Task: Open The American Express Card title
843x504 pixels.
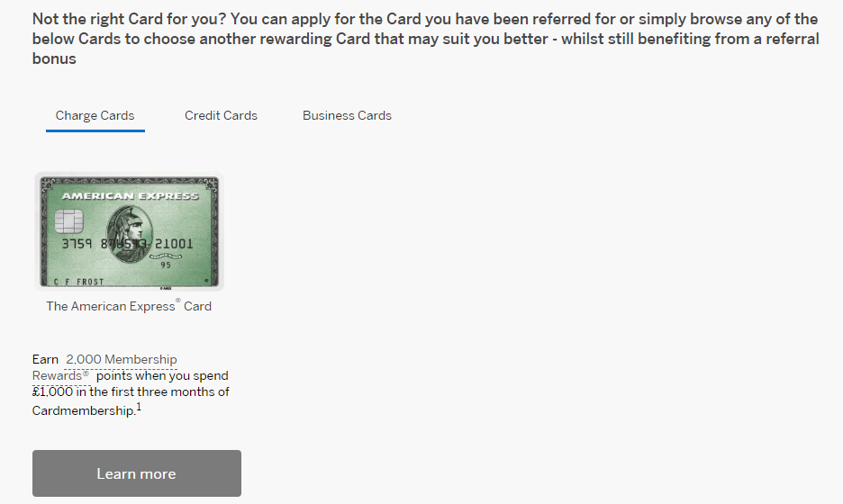Action: tap(129, 306)
